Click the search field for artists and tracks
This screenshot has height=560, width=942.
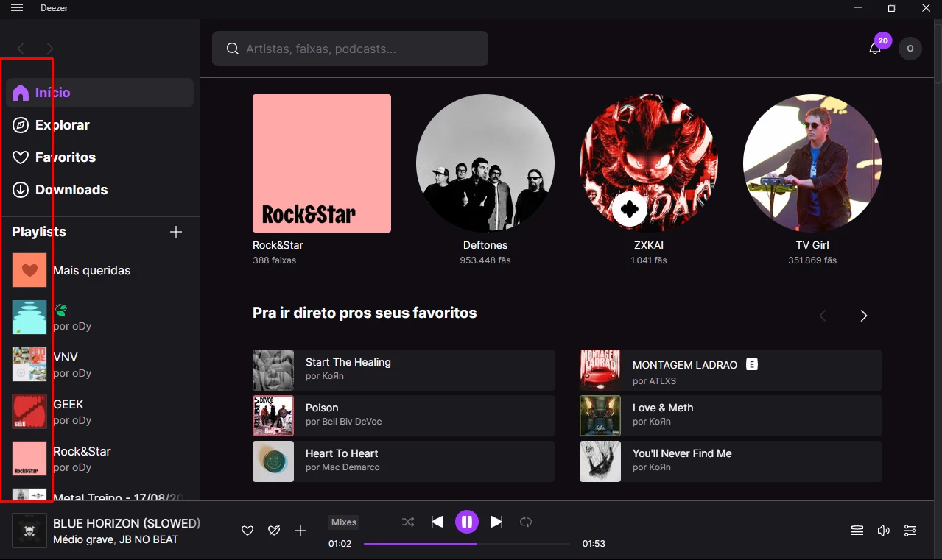[350, 49]
